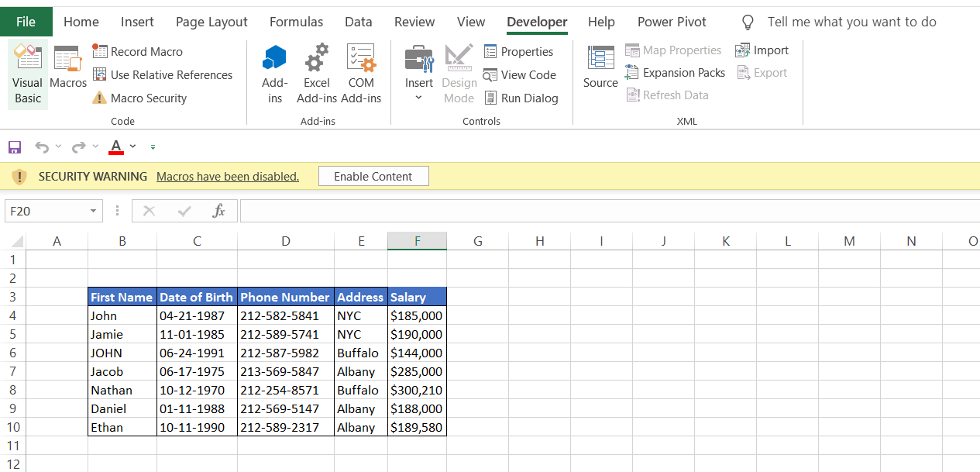Start Record Macro
This screenshot has width=980, height=472.
[138, 52]
